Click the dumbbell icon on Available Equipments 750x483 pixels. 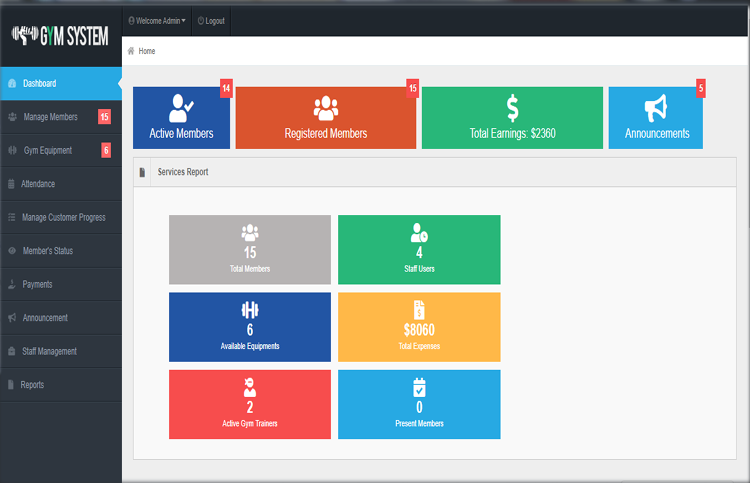pyautogui.click(x=250, y=310)
